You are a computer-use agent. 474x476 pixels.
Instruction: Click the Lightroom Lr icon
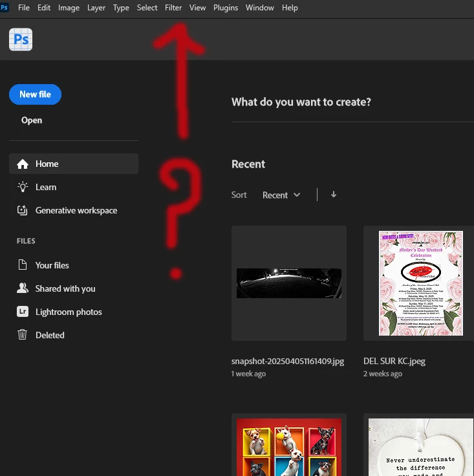[23, 312]
